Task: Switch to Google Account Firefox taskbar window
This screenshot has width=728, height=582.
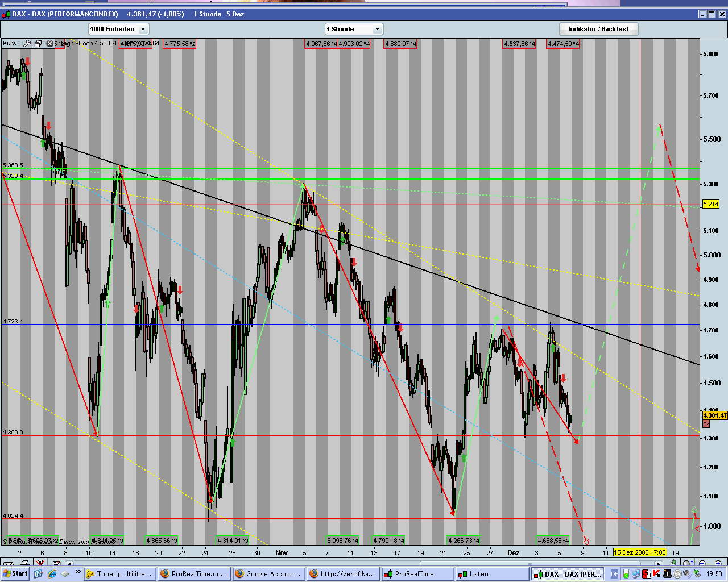Action: point(268,574)
